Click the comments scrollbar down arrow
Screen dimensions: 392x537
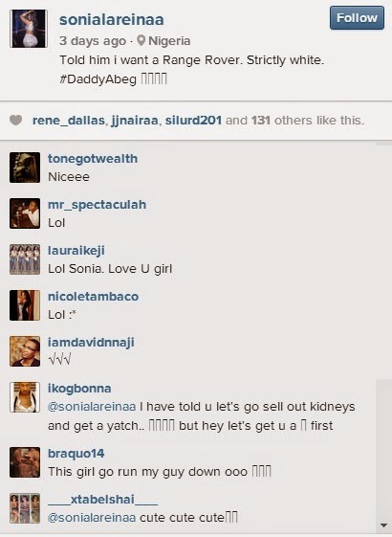[x=383, y=526]
